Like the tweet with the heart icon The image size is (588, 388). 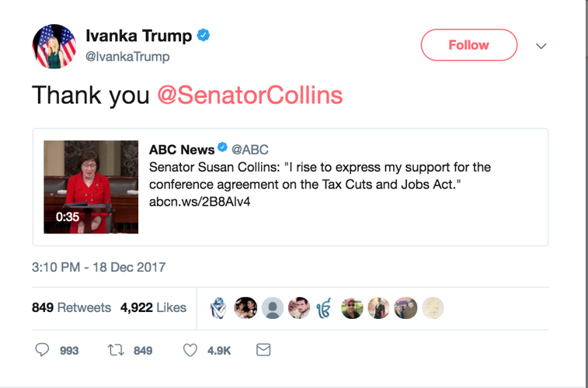190,351
